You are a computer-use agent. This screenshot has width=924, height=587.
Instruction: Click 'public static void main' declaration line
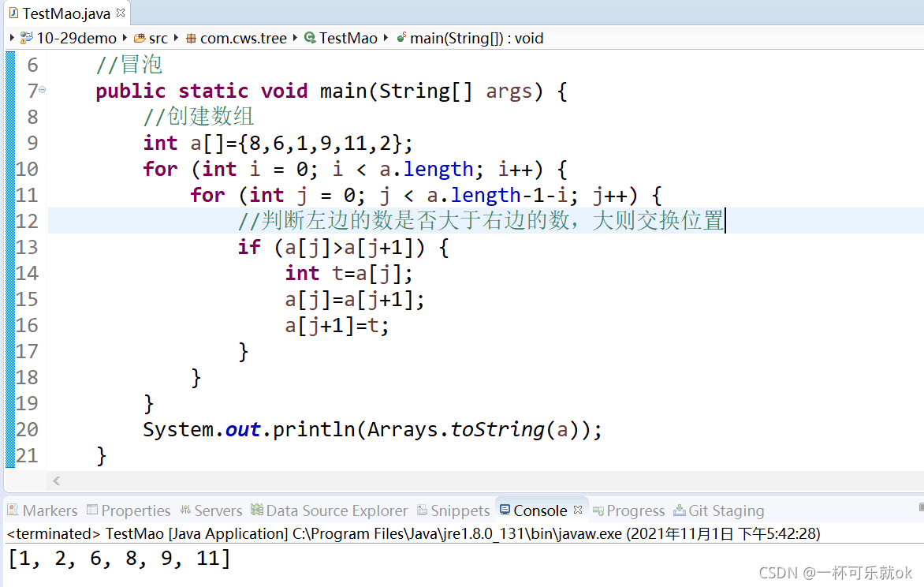click(331, 91)
